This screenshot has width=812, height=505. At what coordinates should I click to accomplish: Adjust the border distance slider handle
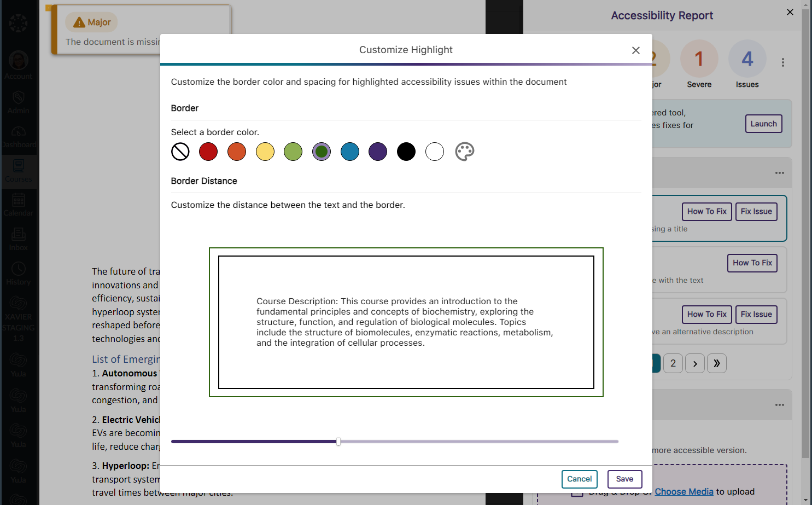tap(338, 442)
